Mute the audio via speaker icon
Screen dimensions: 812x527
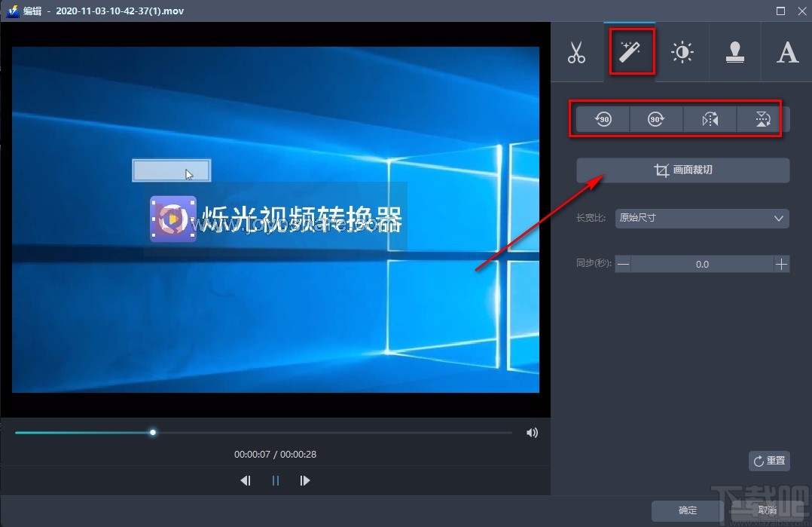click(533, 432)
